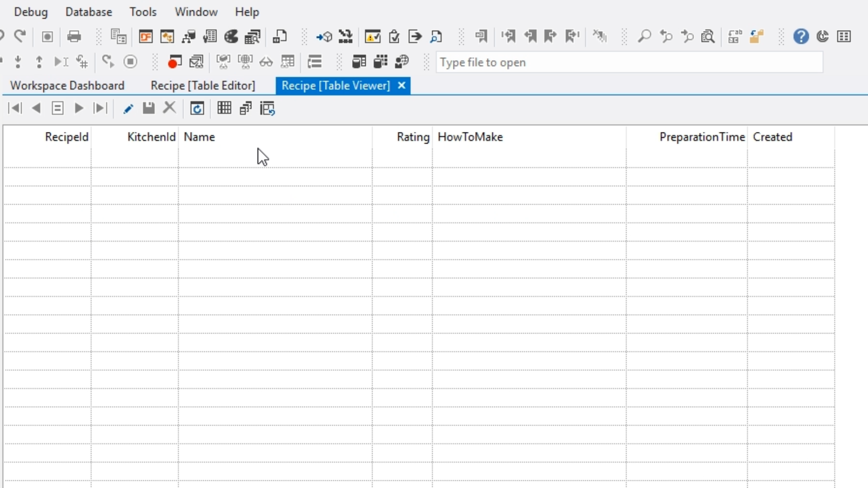868x488 pixels.
Task: Switch to the Workspace Dashboard tab
Action: 67,85
